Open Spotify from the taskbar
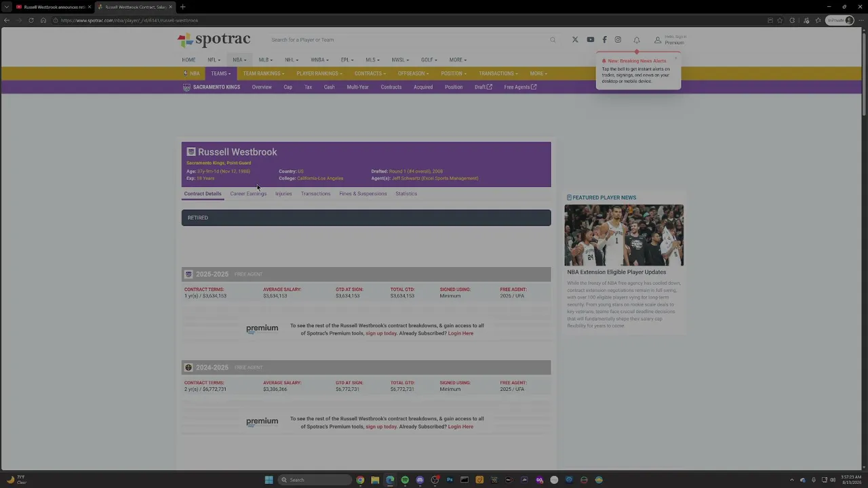 [405, 480]
